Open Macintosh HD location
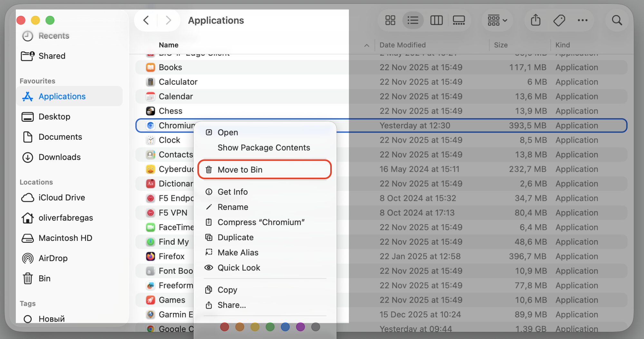This screenshot has height=339, width=644. point(57,238)
